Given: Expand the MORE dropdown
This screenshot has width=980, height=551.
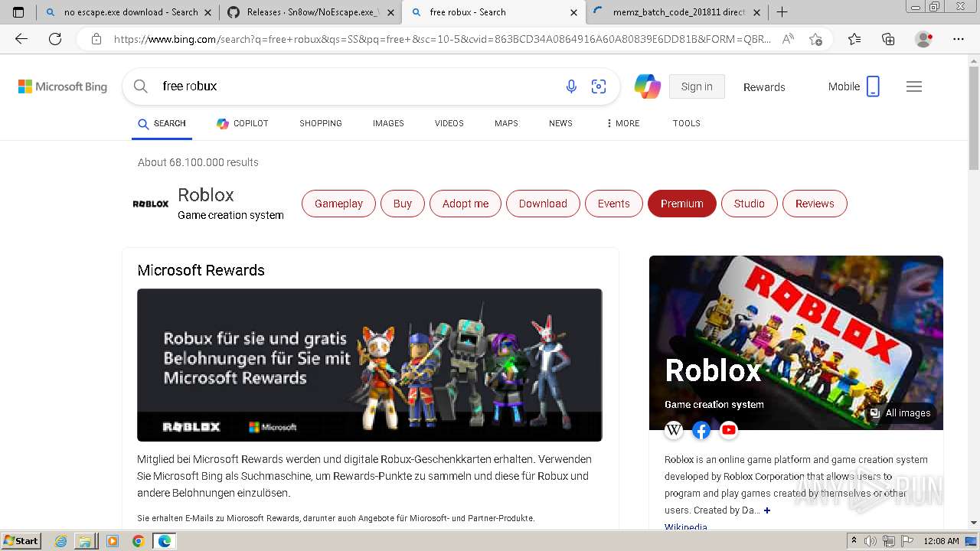Looking at the screenshot, I should pos(622,123).
